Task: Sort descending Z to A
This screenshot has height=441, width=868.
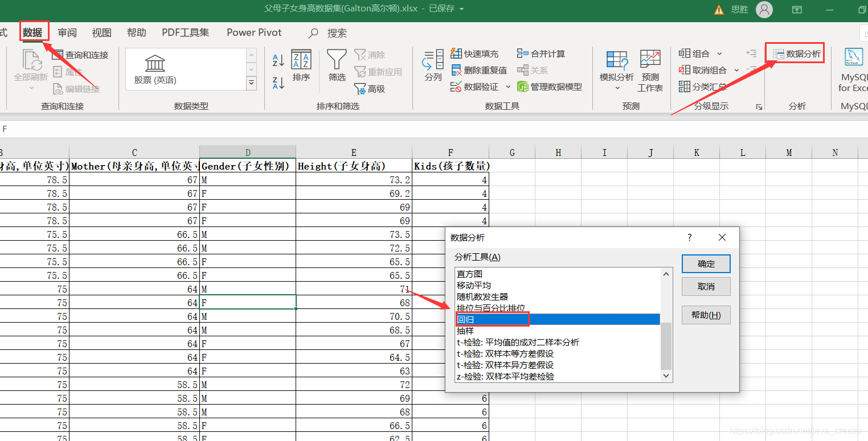Action: pos(279,83)
